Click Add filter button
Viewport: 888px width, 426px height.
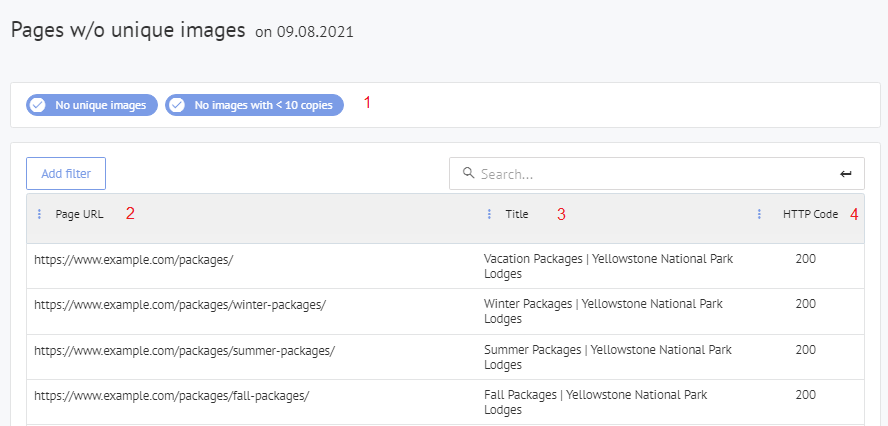click(x=66, y=174)
